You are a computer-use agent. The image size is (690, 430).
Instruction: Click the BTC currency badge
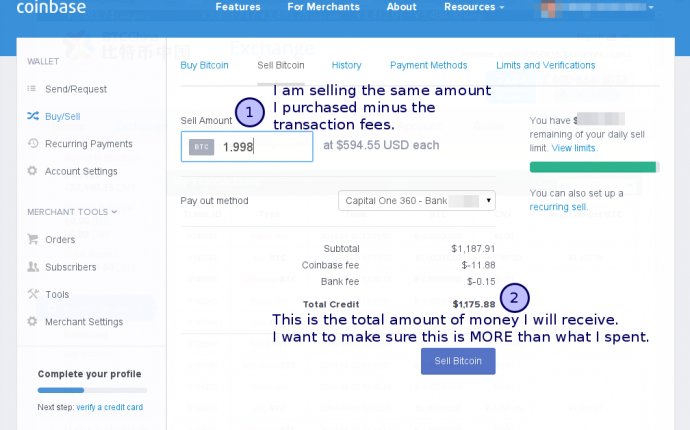click(202, 147)
